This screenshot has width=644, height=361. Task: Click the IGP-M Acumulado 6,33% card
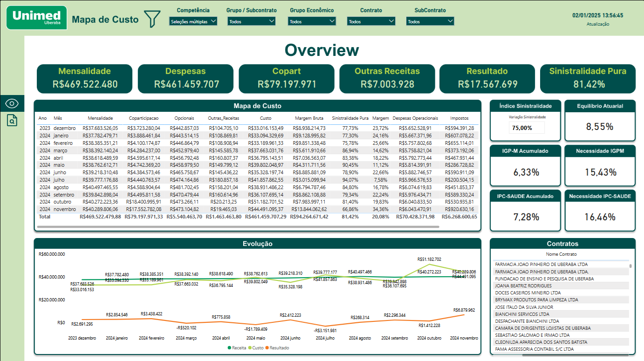(x=525, y=165)
